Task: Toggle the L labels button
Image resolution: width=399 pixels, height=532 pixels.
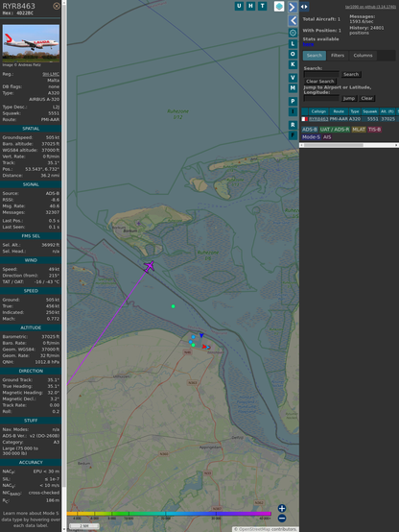Action: tap(293, 44)
